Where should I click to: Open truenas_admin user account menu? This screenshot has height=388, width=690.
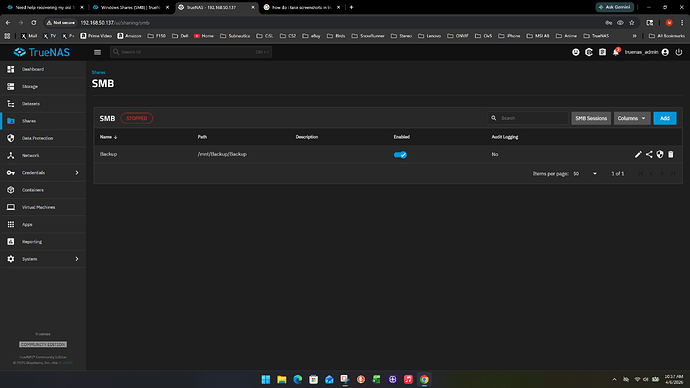click(x=646, y=52)
